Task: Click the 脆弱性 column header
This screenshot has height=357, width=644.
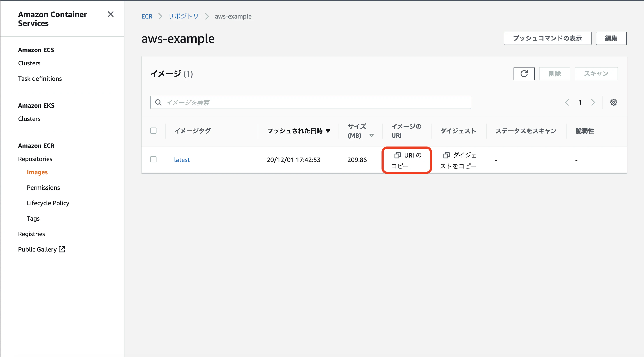Action: point(584,131)
